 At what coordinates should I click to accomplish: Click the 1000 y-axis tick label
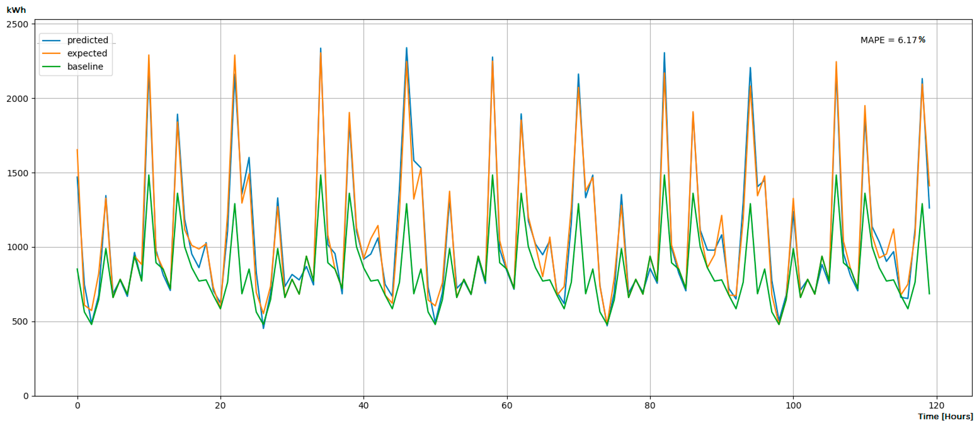tap(17, 247)
